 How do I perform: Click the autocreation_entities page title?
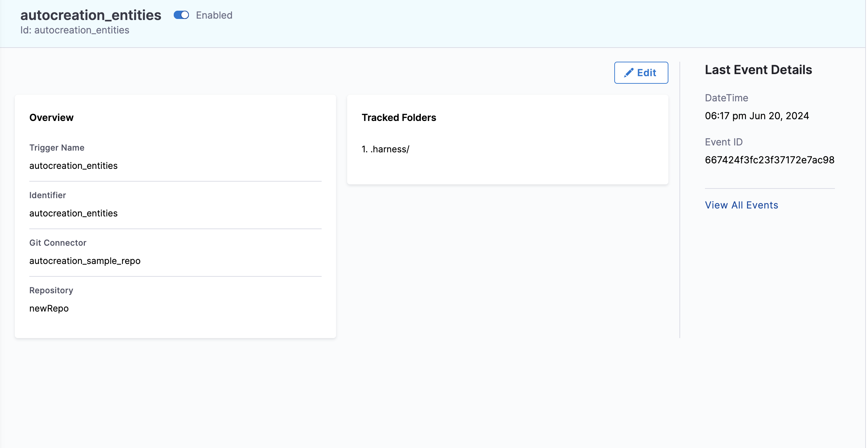(x=91, y=15)
